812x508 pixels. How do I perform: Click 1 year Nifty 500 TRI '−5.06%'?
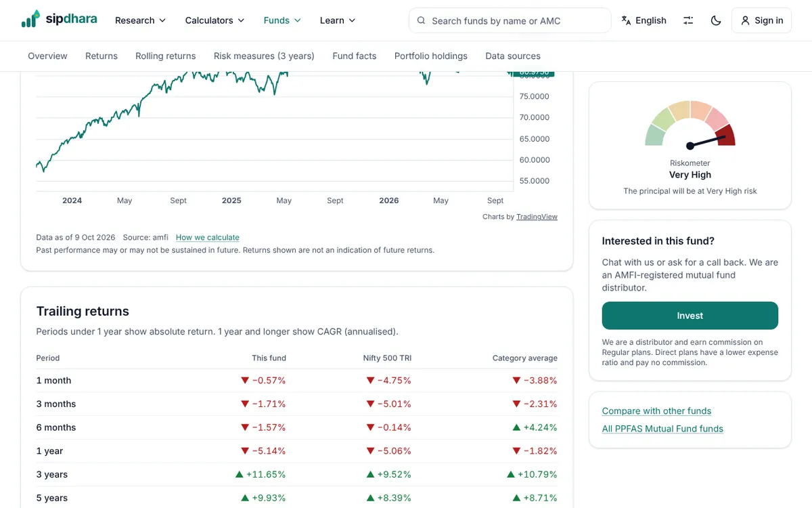(389, 451)
